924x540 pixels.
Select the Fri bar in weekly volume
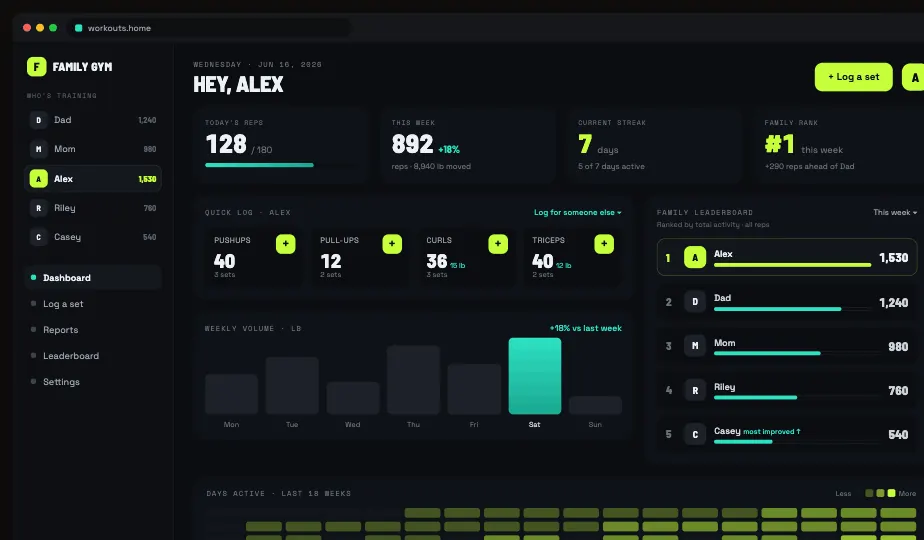(x=474, y=389)
